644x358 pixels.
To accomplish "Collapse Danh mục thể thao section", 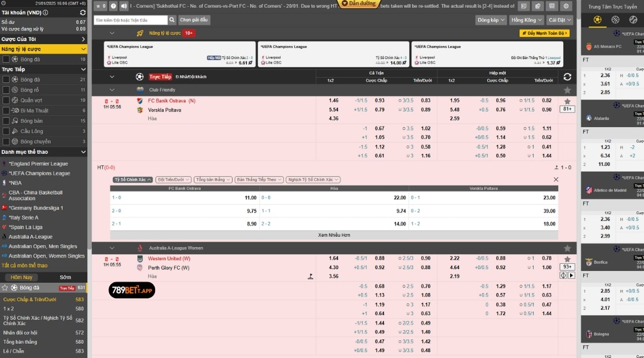I will 44,152.
